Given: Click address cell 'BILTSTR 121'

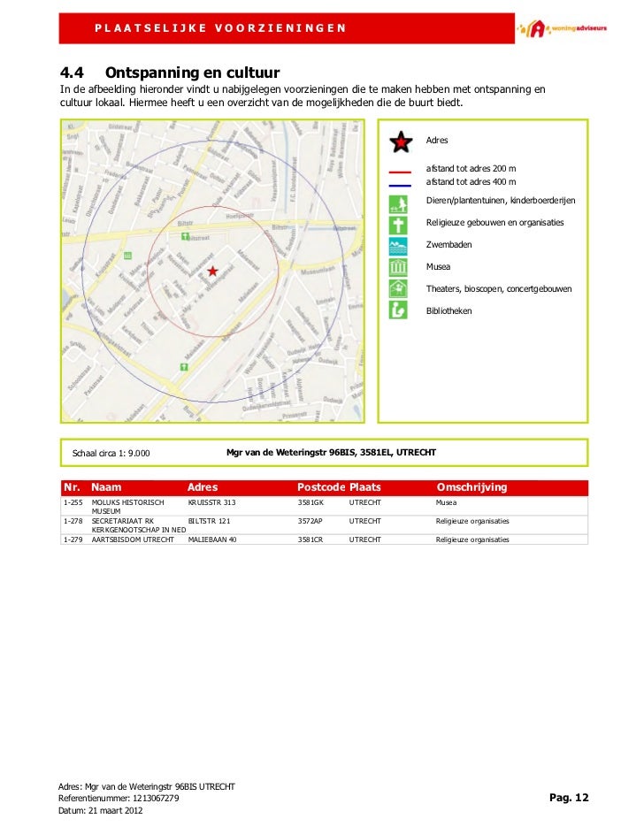Looking at the screenshot, I should tap(209, 521).
